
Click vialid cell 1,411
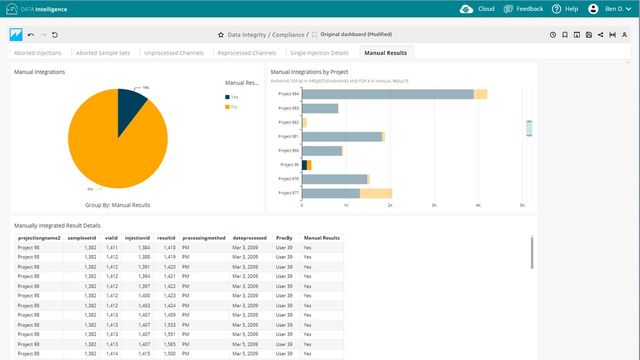112,248
